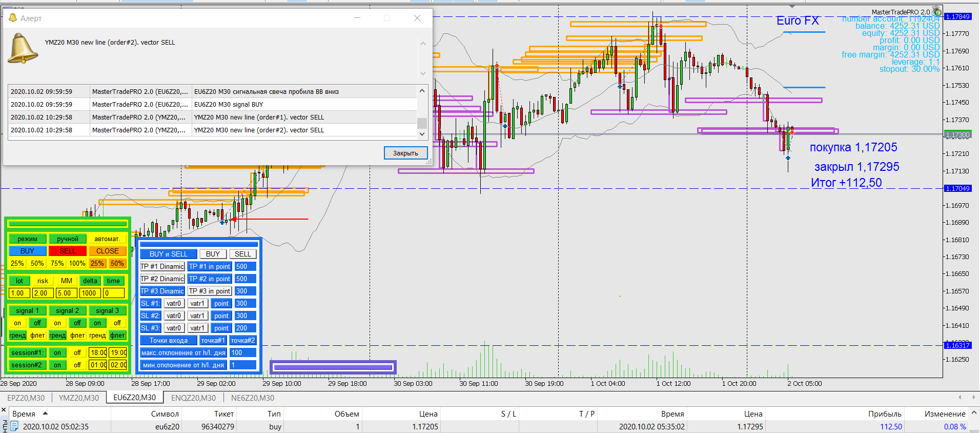980x433 pixels.
Task: Enable session#1 with its on button
Action: [57, 353]
